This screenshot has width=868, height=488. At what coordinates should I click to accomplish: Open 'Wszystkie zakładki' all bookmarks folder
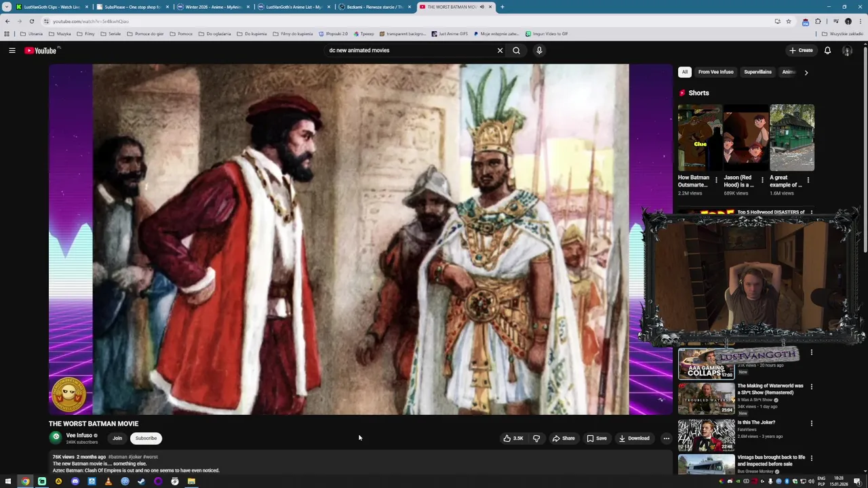842,34
